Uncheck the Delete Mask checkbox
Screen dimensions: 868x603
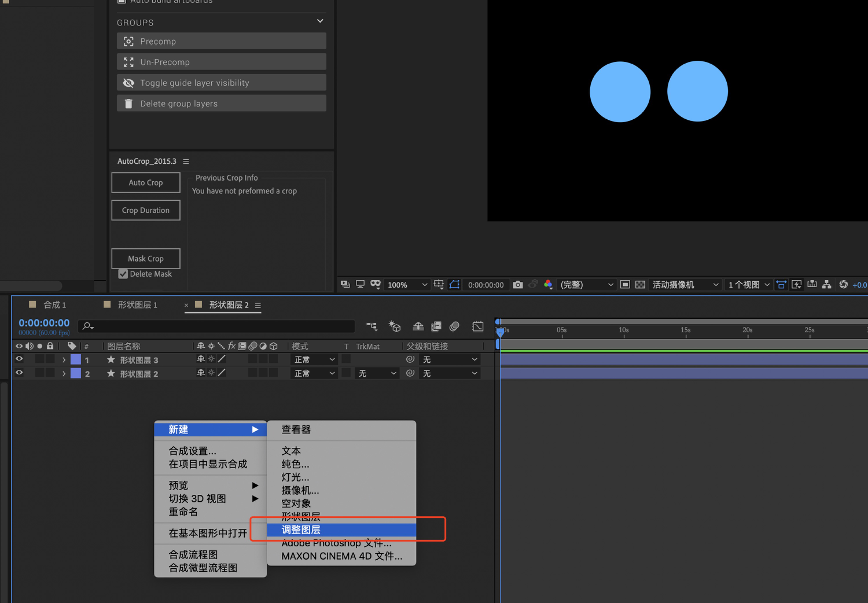pyautogui.click(x=123, y=274)
